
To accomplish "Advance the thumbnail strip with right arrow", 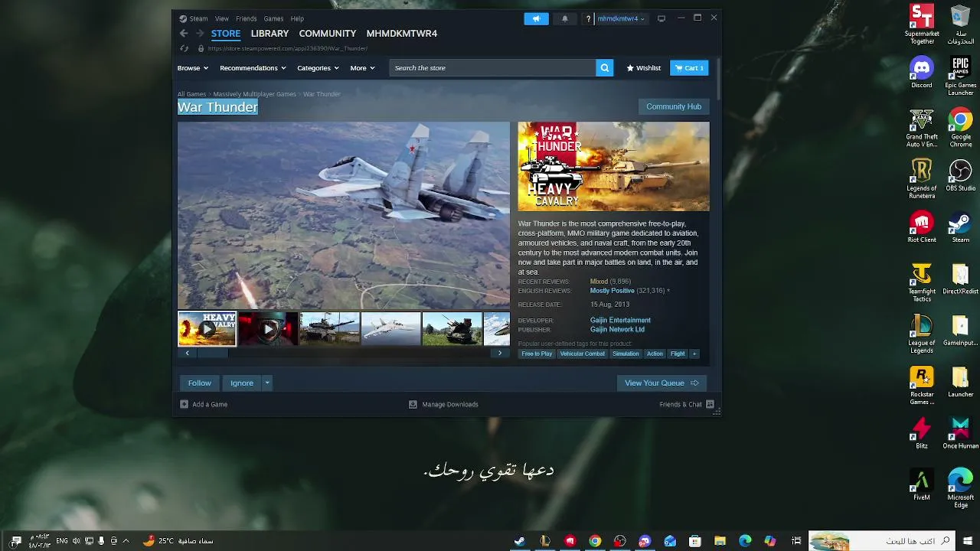I will [500, 353].
